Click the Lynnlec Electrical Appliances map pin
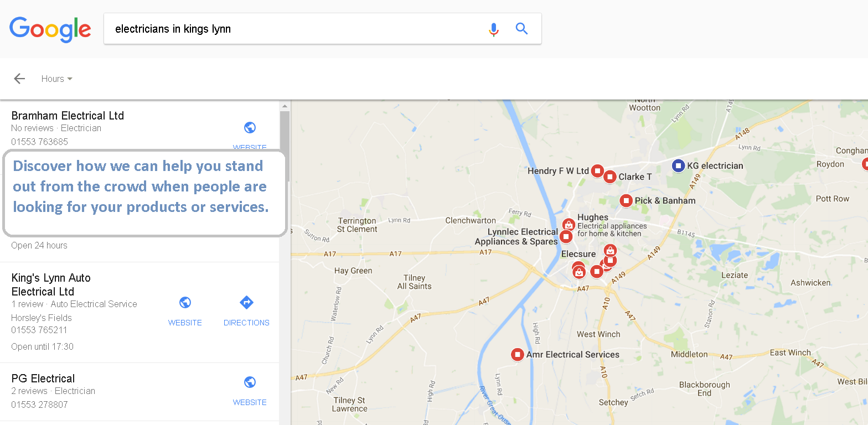 coord(566,237)
